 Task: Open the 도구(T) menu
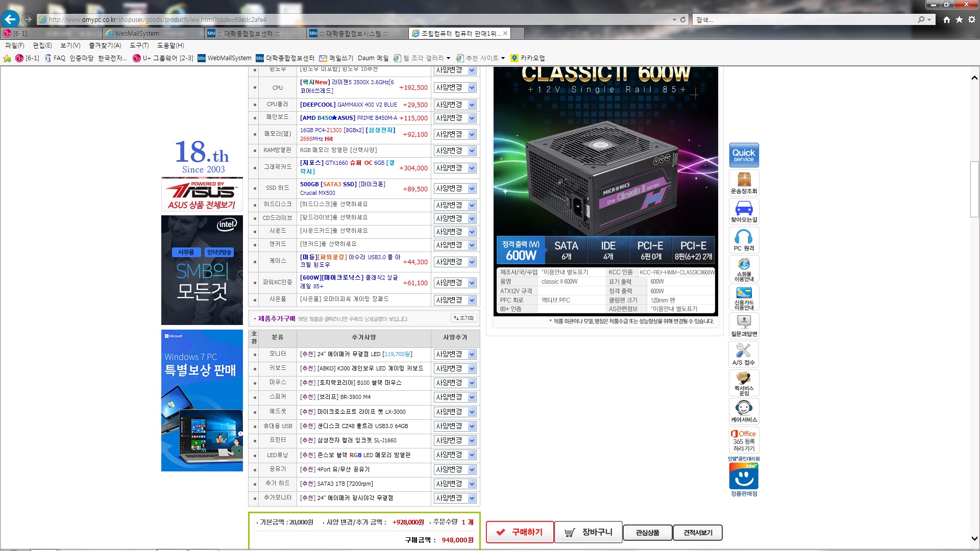139,45
